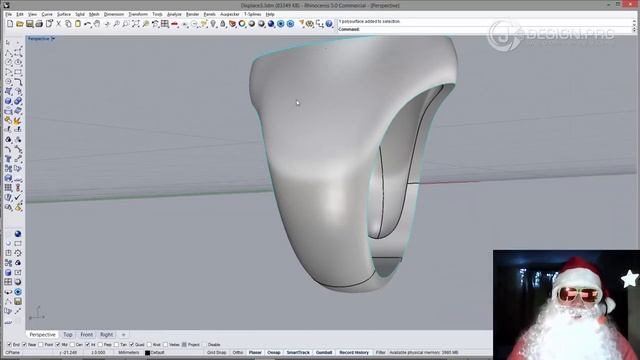Screen dimensions: 640x360
Task: Click the Zoom Extents icon
Action: pyautogui.click(x=136, y=24)
